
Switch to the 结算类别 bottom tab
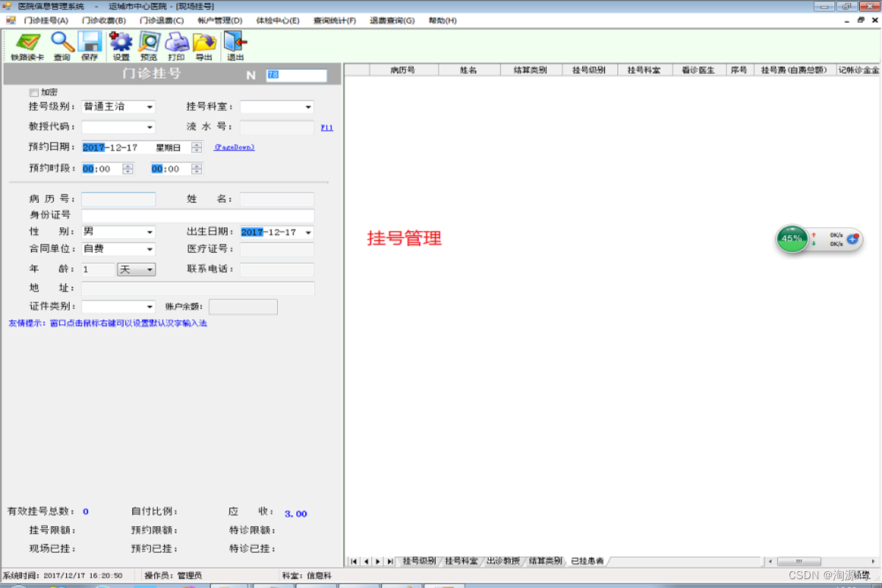545,561
